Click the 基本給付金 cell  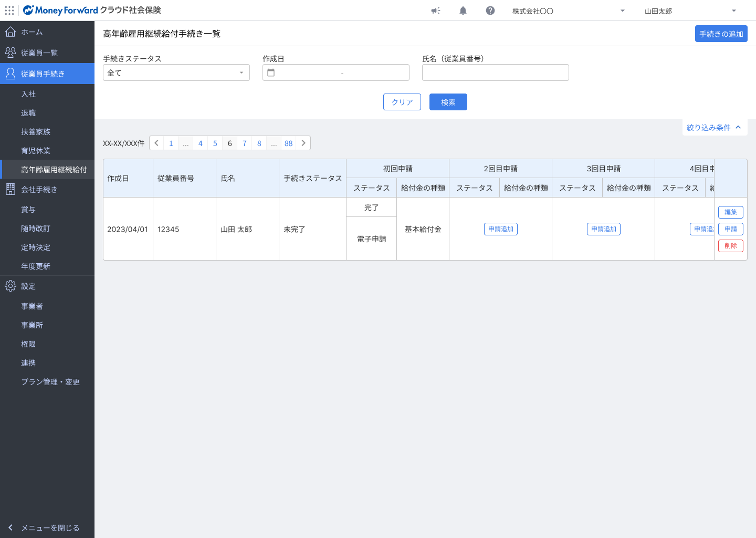[423, 229]
